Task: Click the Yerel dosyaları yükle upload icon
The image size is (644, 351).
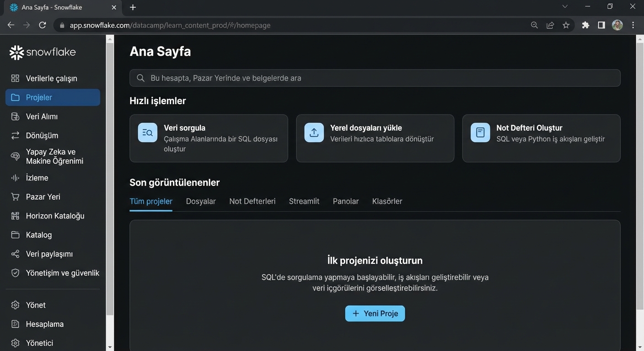Action: pos(314,133)
